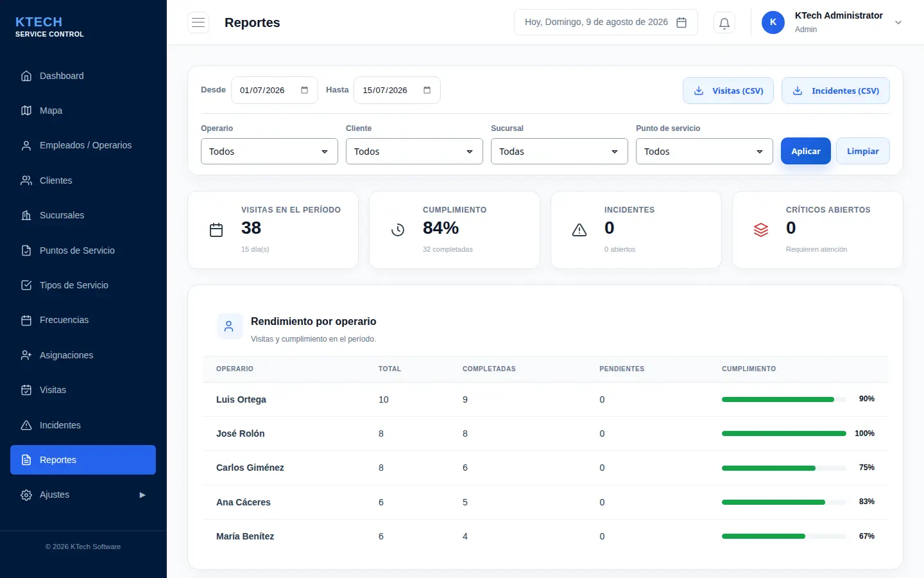Open notifications bell
This screenshot has height=578, width=924.
[x=724, y=23]
